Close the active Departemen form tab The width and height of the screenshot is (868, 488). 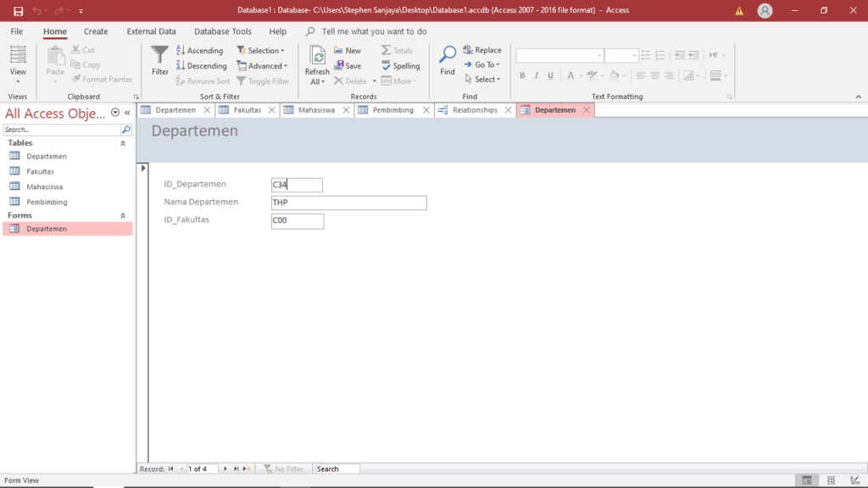586,110
